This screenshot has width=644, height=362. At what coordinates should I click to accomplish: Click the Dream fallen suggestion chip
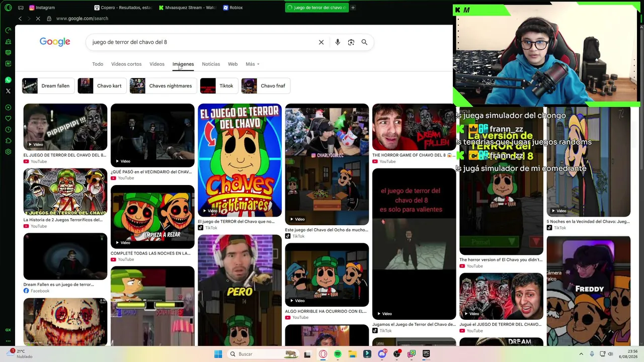coord(48,86)
